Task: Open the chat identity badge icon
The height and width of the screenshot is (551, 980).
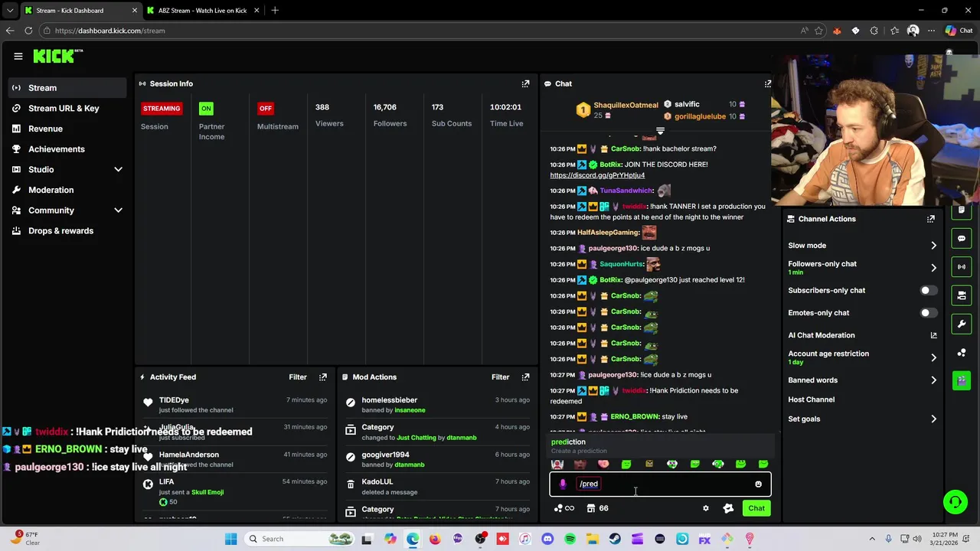Action: [728, 508]
